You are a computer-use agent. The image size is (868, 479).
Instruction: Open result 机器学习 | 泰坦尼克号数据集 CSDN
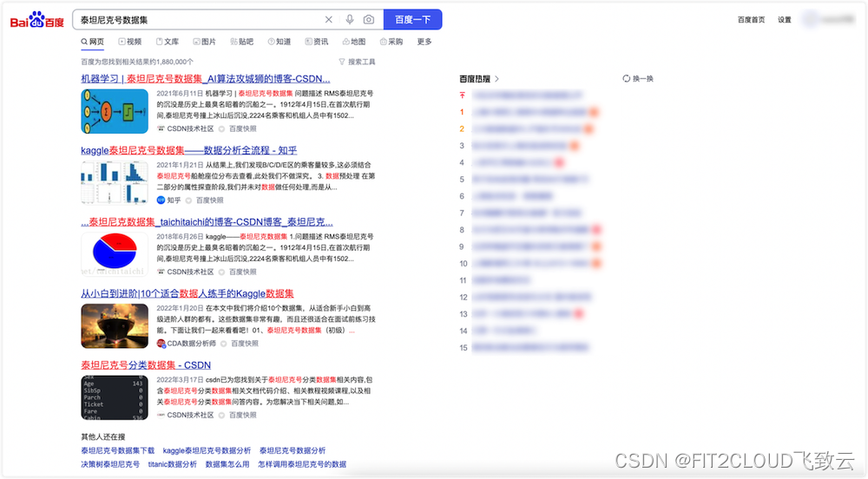(x=206, y=79)
